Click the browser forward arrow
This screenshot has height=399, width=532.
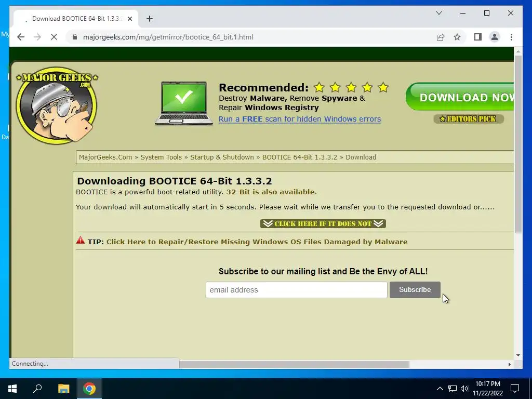(x=37, y=37)
